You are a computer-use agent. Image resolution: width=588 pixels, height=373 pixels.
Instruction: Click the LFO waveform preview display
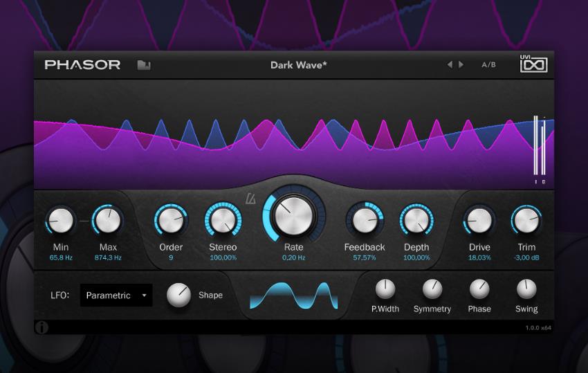click(x=293, y=295)
